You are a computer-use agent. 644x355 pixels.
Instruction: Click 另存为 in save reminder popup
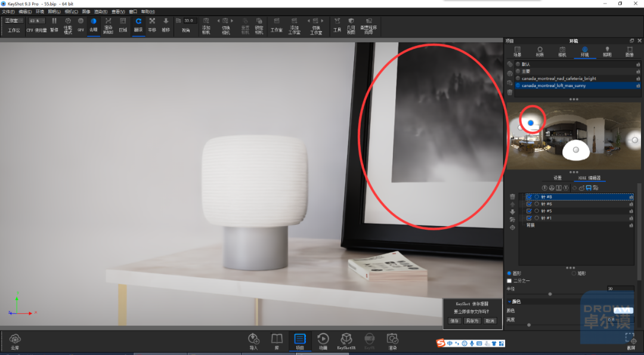(472, 321)
